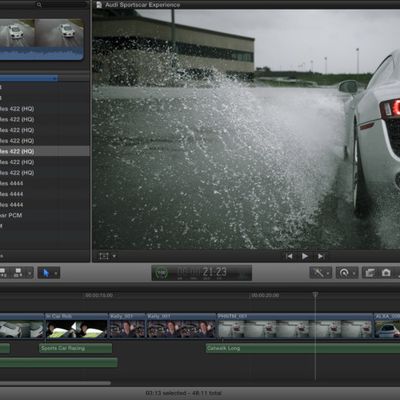400x400 pixels.
Task: Open the Retime speedometer menu
Action: click(x=344, y=273)
